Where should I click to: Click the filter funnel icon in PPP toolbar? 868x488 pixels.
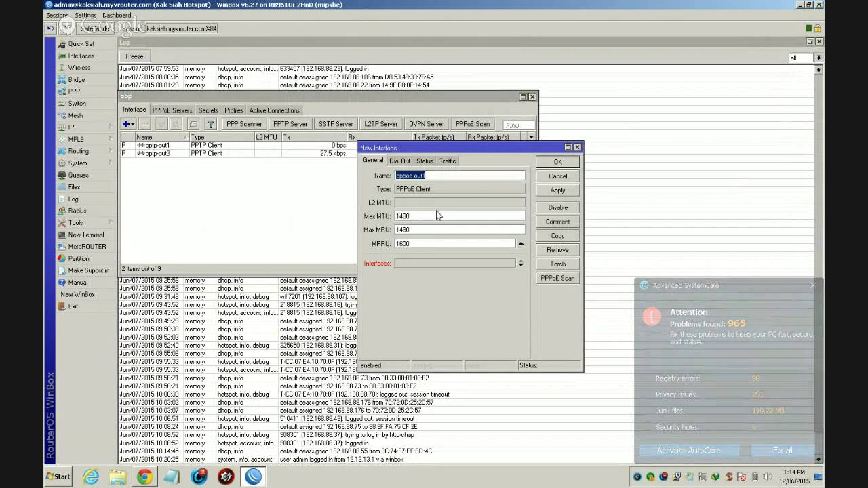tap(211, 124)
